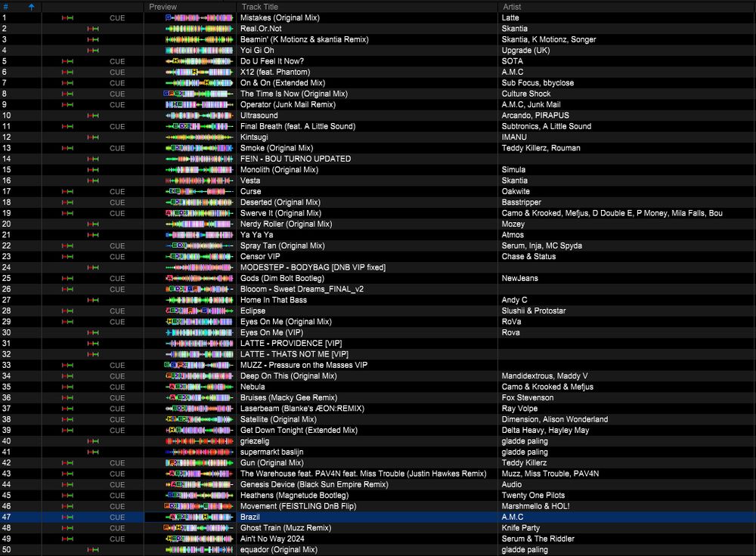
Task: Click artist Fox Stevenson
Action: [x=528, y=398]
